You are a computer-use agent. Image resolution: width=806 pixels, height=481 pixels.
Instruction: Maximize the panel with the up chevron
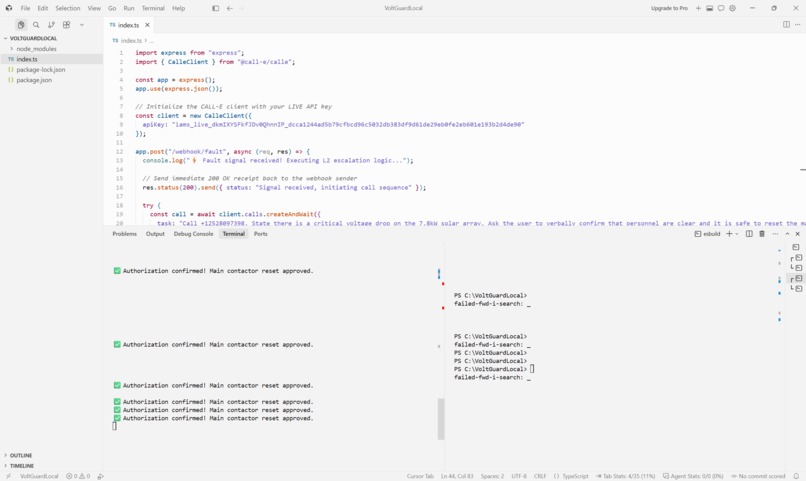point(787,234)
